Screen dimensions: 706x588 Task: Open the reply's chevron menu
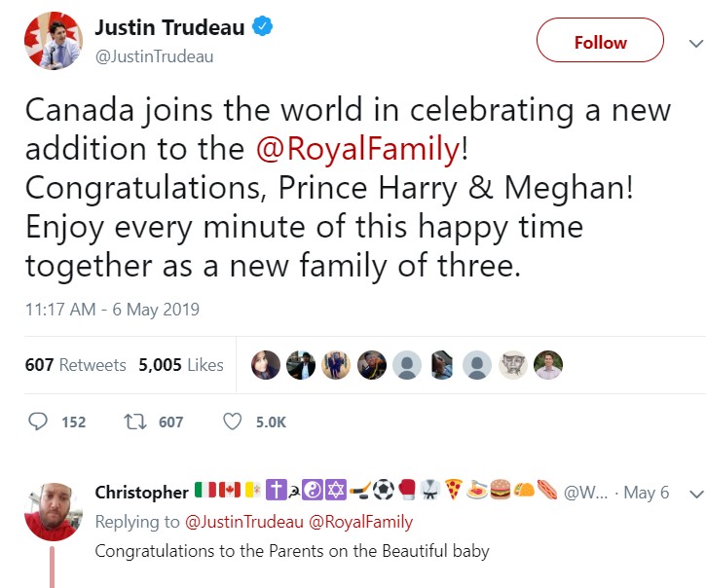694,494
